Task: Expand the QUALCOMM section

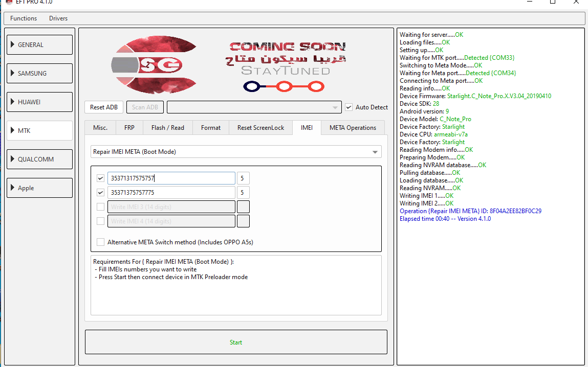Action: [x=39, y=159]
